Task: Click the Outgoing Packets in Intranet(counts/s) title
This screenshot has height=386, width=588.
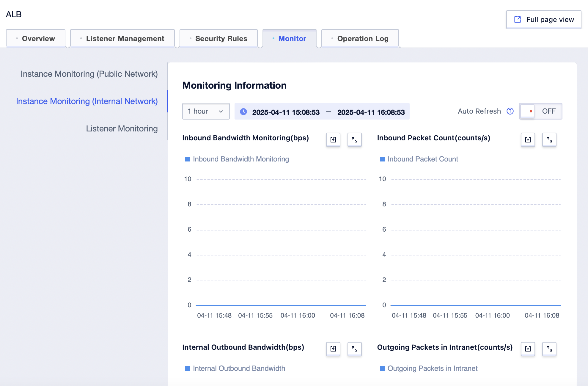Action: [445, 347]
